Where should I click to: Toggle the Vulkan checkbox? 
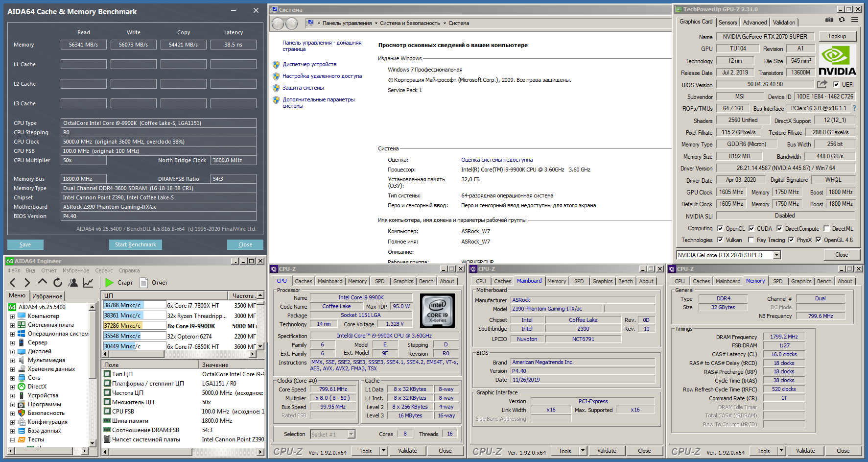point(720,240)
